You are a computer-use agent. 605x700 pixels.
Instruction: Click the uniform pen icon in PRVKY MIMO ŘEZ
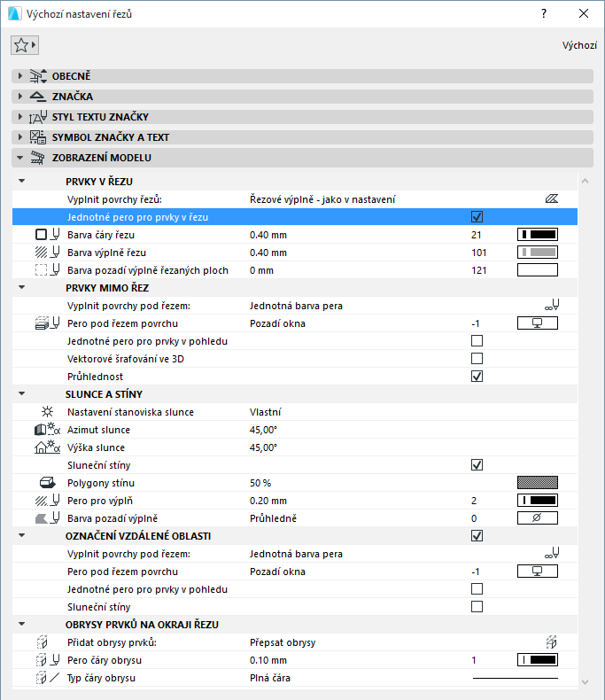(x=552, y=306)
